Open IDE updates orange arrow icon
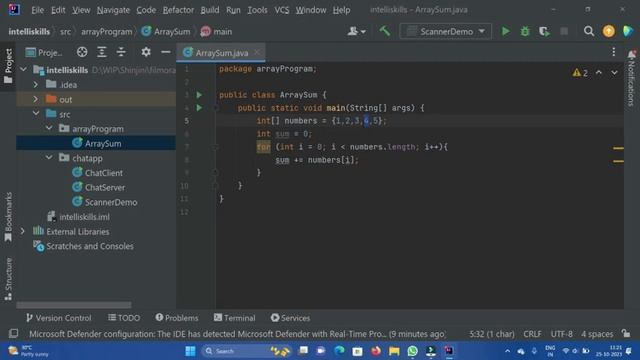Image resolution: width=640 pixels, height=360 pixels. [x=609, y=31]
